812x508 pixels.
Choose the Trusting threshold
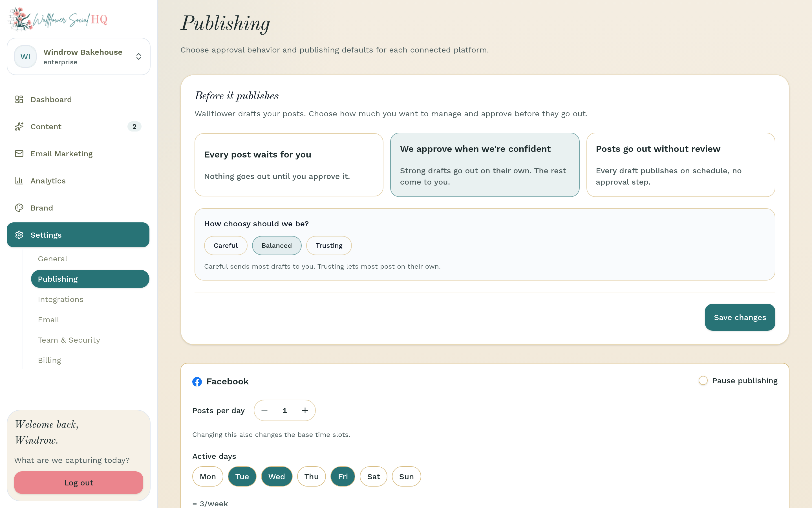click(329, 246)
